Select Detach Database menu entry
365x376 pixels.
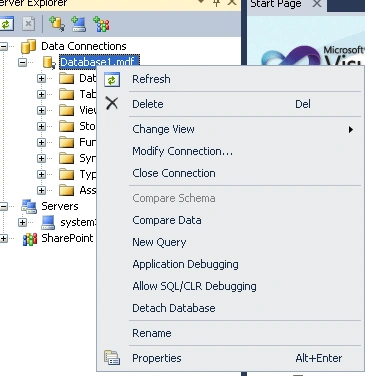(x=230, y=308)
